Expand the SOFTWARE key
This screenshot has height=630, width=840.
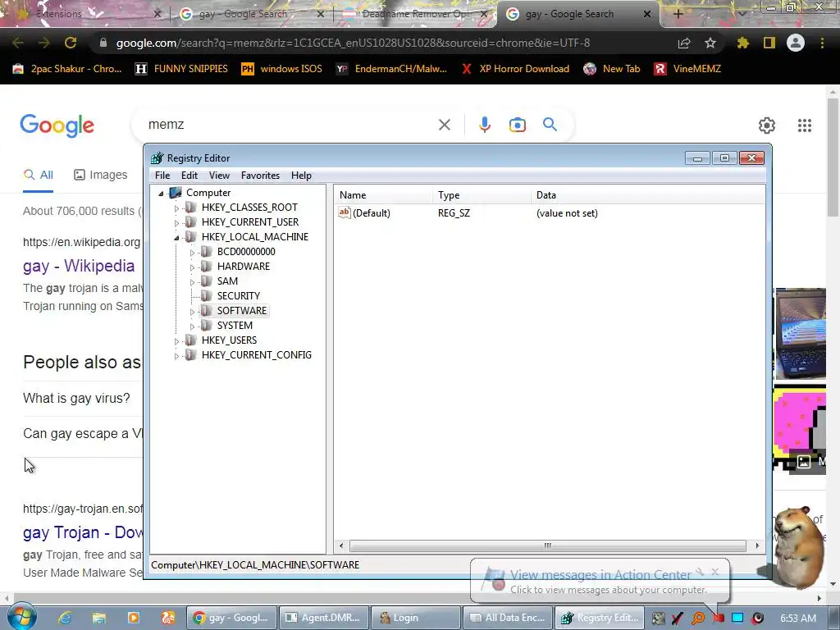(x=192, y=311)
